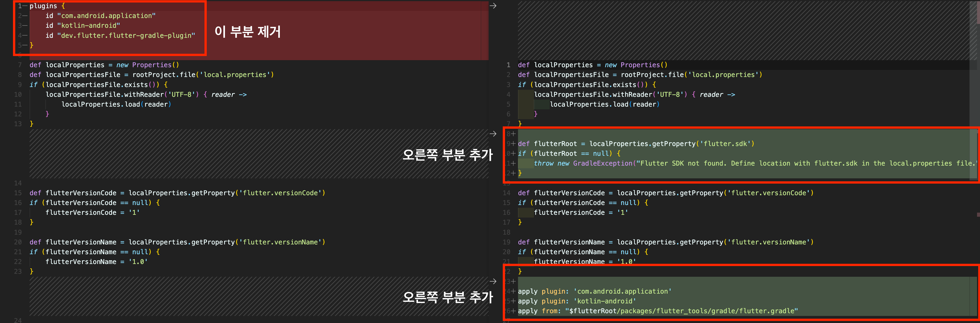Click line number 14 in the right editor
980x323 pixels.
pos(506,193)
